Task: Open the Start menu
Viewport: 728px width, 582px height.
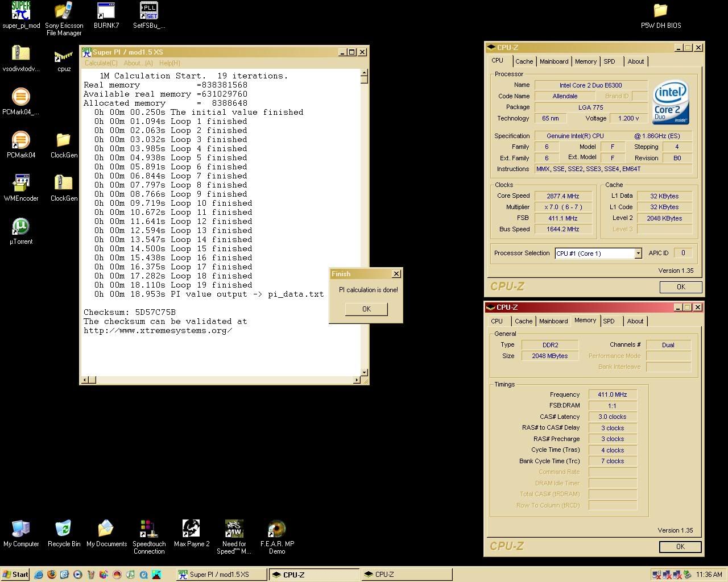Action: click(15, 575)
